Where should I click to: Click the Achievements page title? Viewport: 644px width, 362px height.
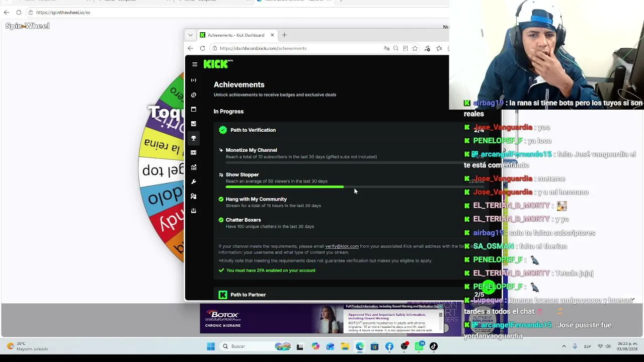pyautogui.click(x=239, y=85)
